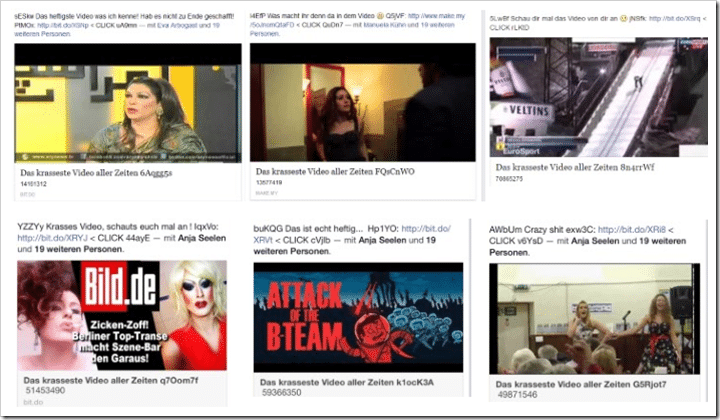This screenshot has height=420, width=720.
Task: Open Anja Seelen in the 'Das ist echt heftig' post
Action: 382,240
